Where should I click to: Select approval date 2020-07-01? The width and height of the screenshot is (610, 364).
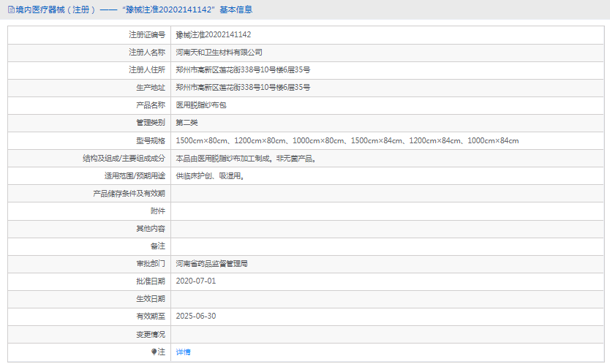[196, 281]
